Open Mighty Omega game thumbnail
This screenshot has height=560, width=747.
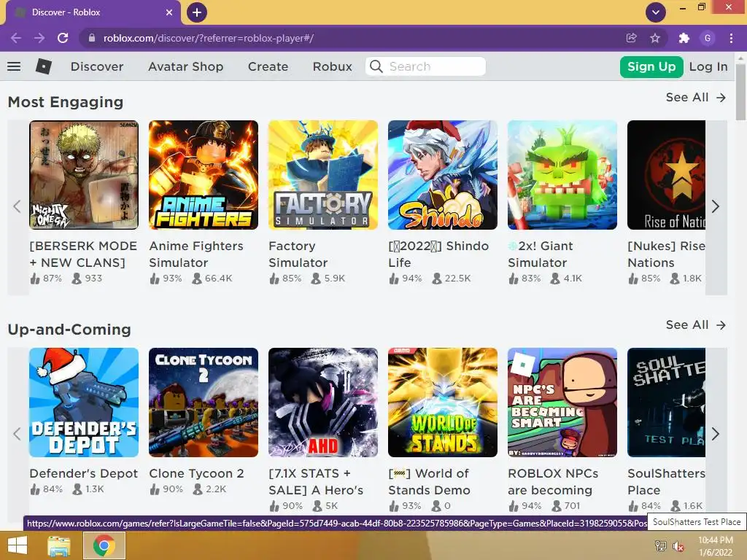(84, 175)
